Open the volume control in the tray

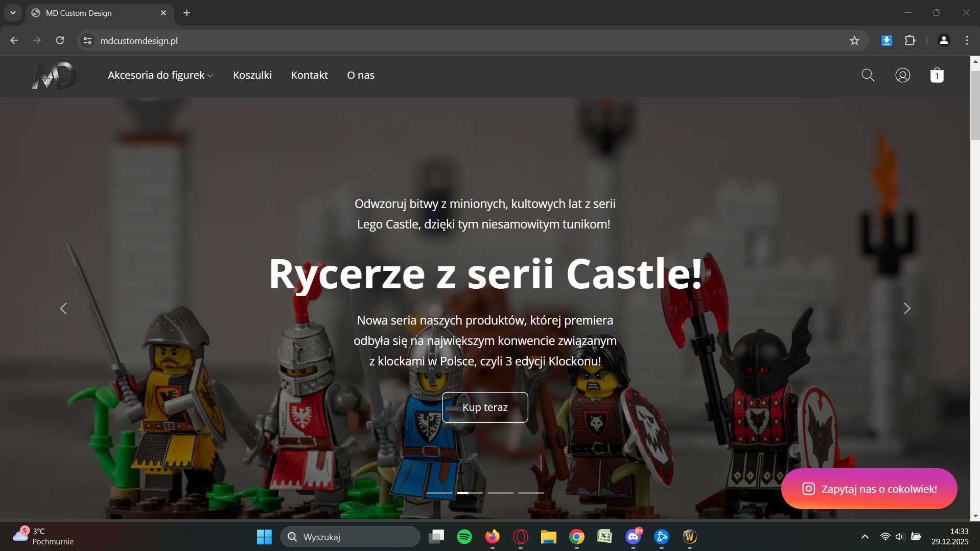tap(900, 537)
